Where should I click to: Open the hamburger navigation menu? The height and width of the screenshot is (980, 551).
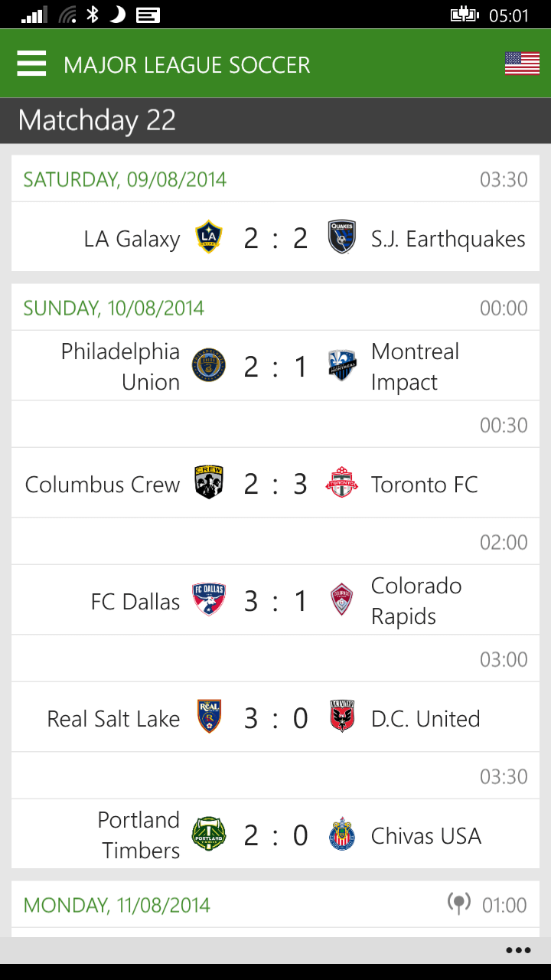(x=31, y=64)
